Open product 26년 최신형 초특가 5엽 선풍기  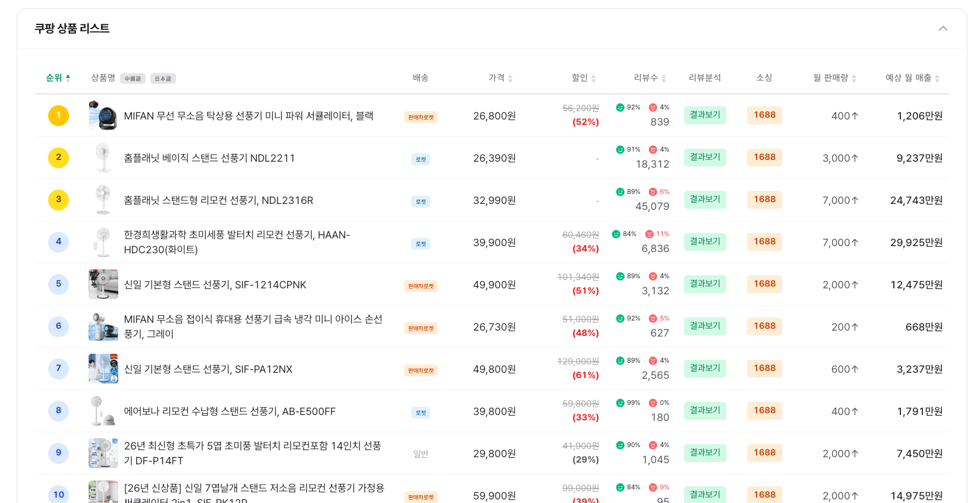point(253,453)
